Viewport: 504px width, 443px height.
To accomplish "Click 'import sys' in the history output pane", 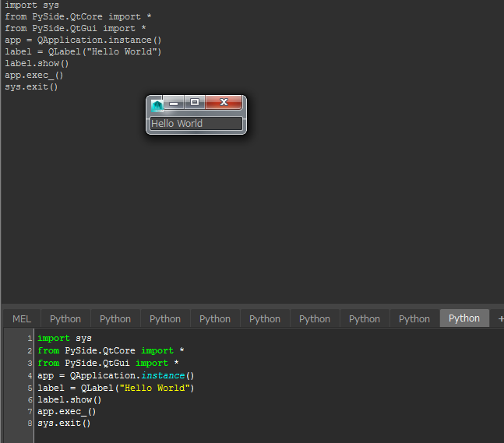I will pyautogui.click(x=32, y=5).
